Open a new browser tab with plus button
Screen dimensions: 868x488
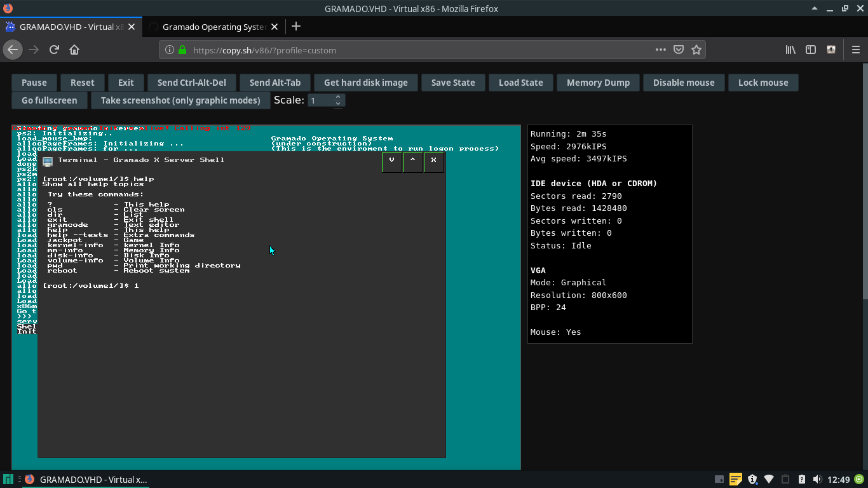click(x=296, y=27)
